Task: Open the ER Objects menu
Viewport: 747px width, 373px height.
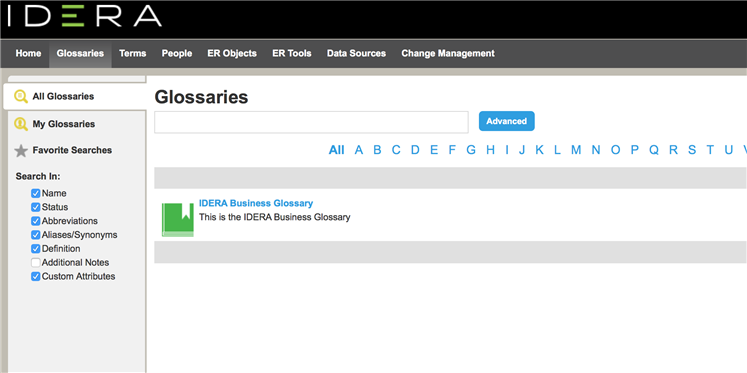Action: [x=232, y=53]
